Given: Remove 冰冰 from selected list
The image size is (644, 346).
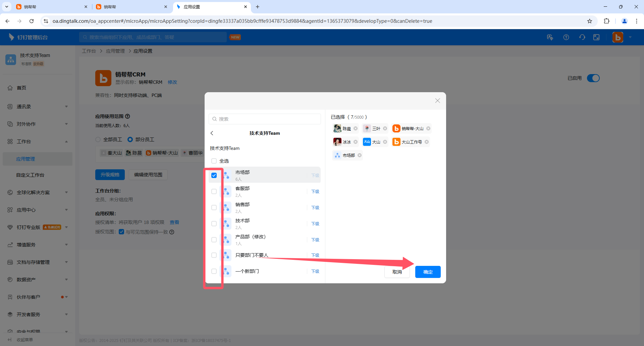Looking at the screenshot, I should (x=356, y=142).
